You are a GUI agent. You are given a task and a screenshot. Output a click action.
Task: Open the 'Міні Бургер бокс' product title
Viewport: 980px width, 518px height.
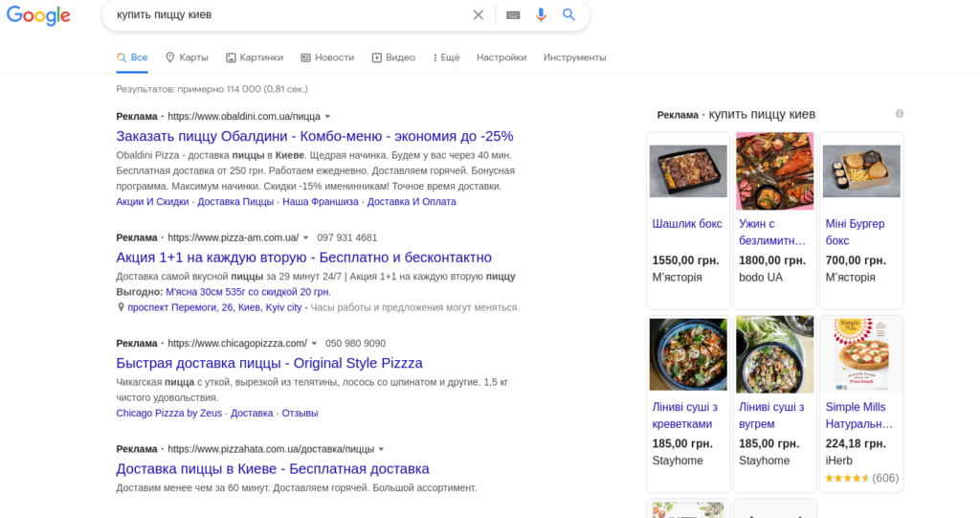[855, 232]
